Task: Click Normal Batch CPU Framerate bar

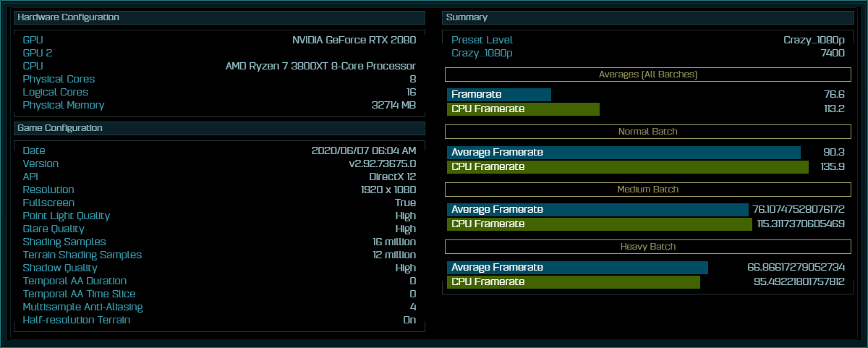Action: 628,167
